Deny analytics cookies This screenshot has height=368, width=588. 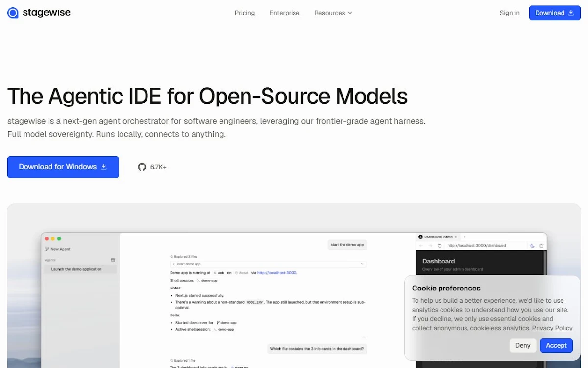tap(523, 345)
